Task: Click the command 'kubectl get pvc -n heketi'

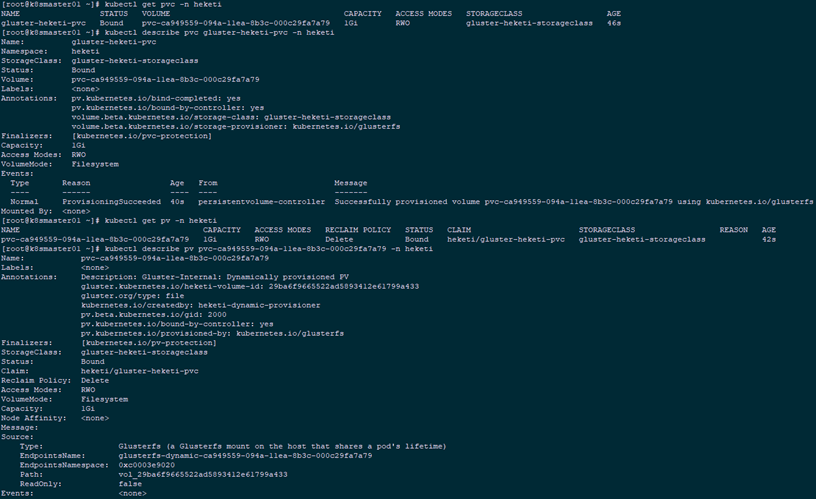Action: (x=163, y=4)
